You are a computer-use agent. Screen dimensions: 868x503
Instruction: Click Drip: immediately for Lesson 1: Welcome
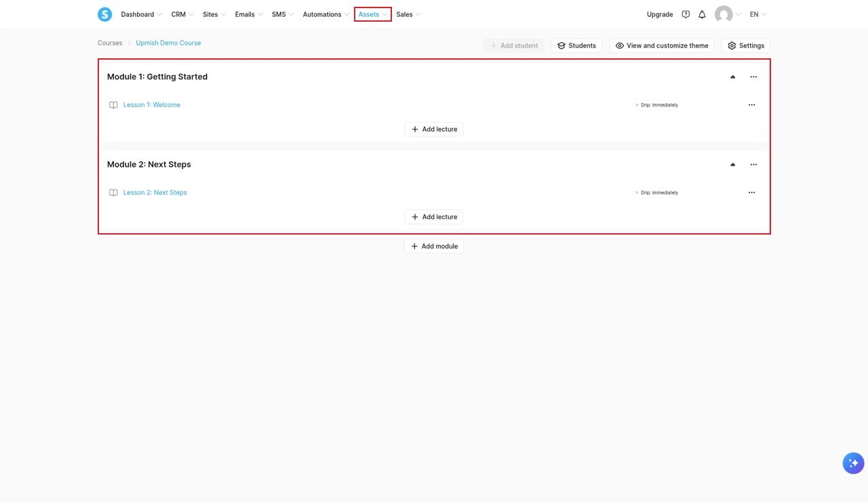[x=656, y=105]
